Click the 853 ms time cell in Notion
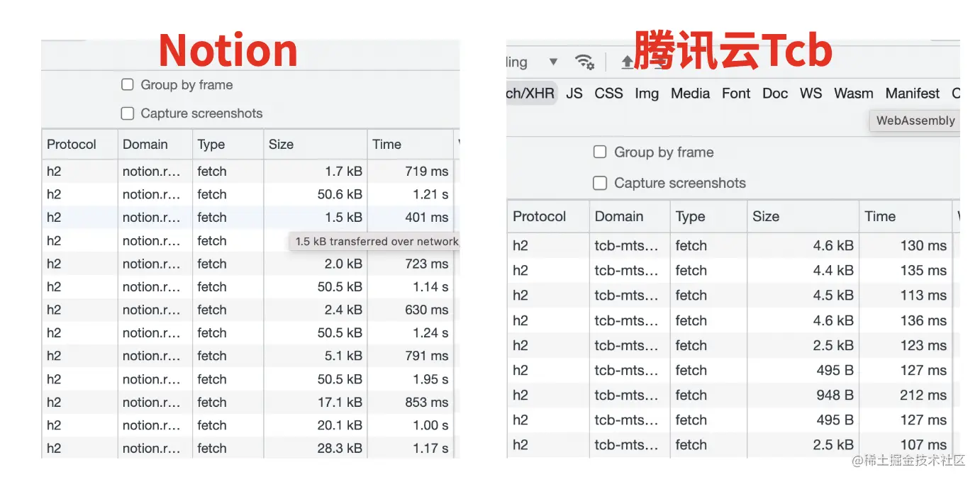The height and width of the screenshot is (482, 980). tap(410, 402)
